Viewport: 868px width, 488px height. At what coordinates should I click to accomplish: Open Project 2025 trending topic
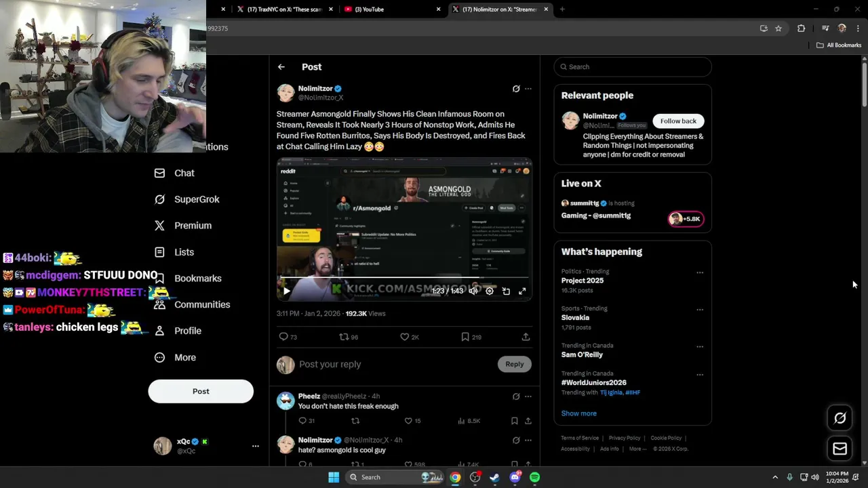582,281
